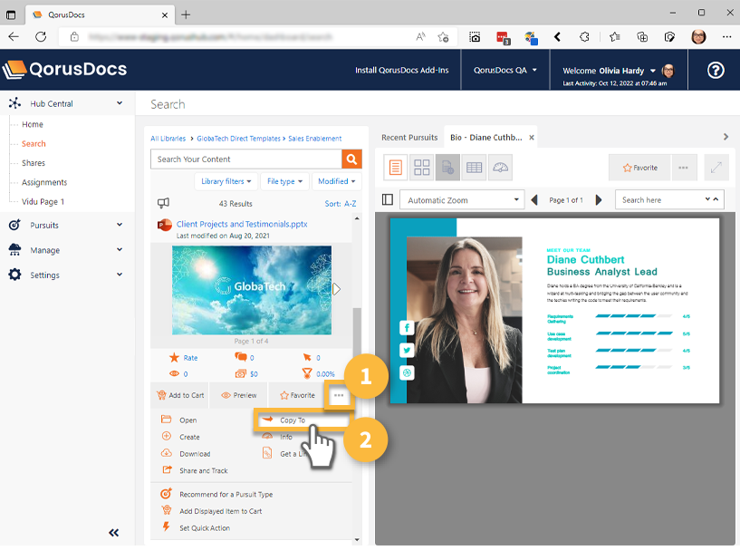Image resolution: width=740 pixels, height=560 pixels.
Task: Click Favorite button in preview toolbar
Action: pos(640,167)
